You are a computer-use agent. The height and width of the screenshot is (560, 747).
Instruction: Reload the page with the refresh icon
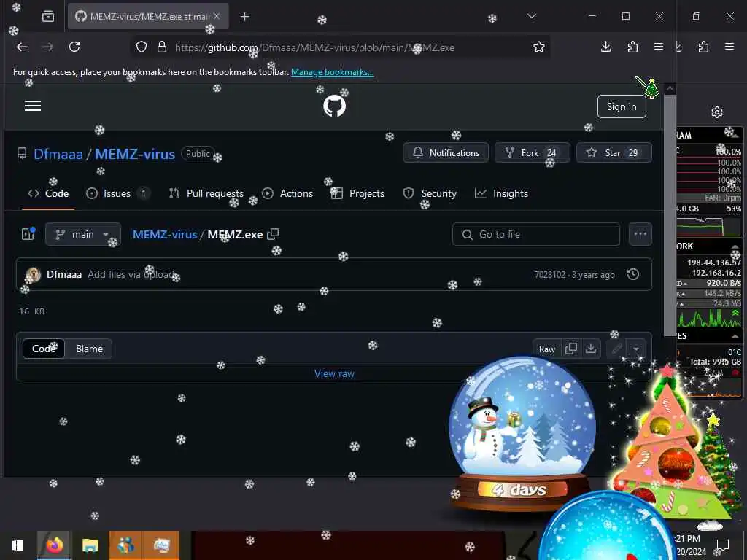pos(74,47)
